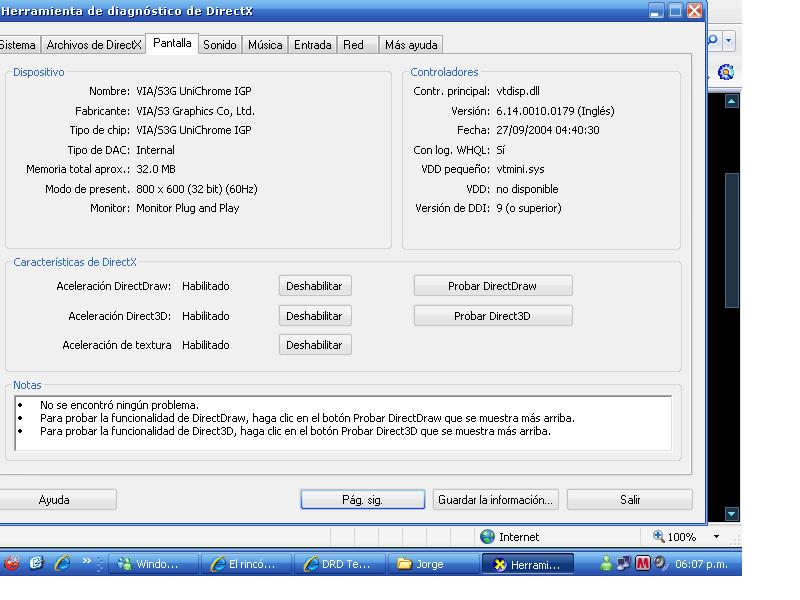Viewport: 800px width, 600px height.
Task: Click the browser search magnifier icon
Action: [713, 40]
